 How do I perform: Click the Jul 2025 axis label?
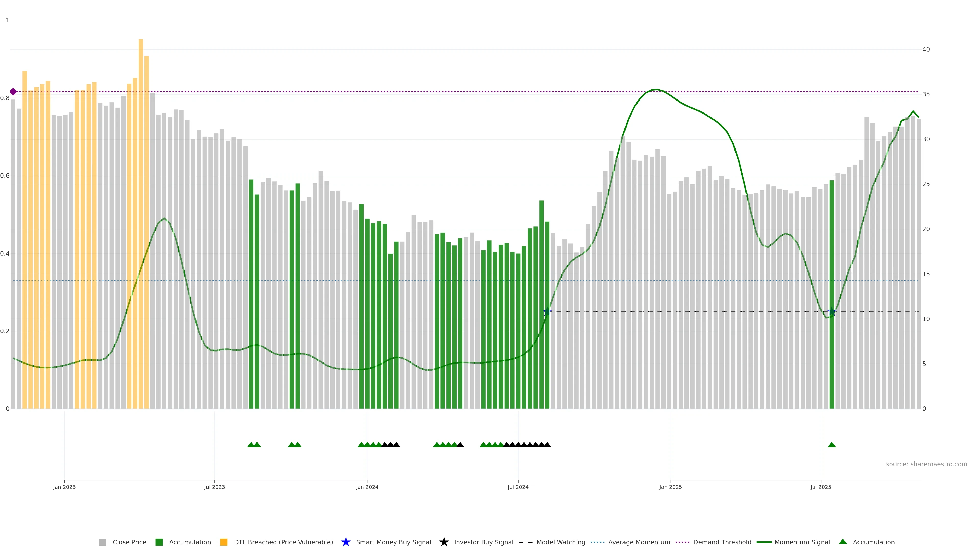[820, 487]
